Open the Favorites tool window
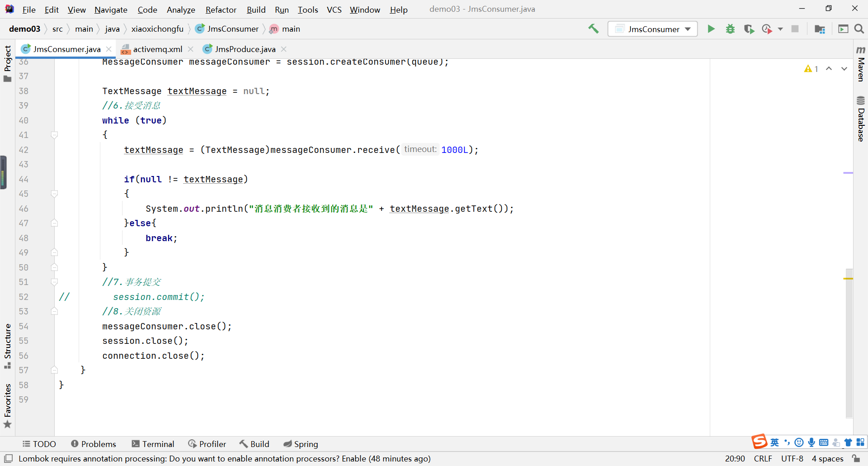 pyautogui.click(x=7, y=406)
